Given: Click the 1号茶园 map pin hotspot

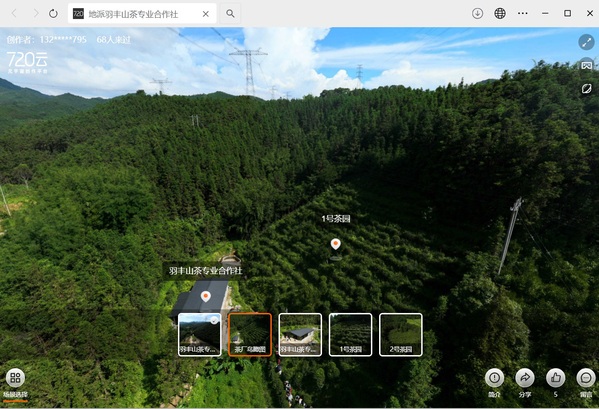Looking at the screenshot, I should [x=335, y=244].
